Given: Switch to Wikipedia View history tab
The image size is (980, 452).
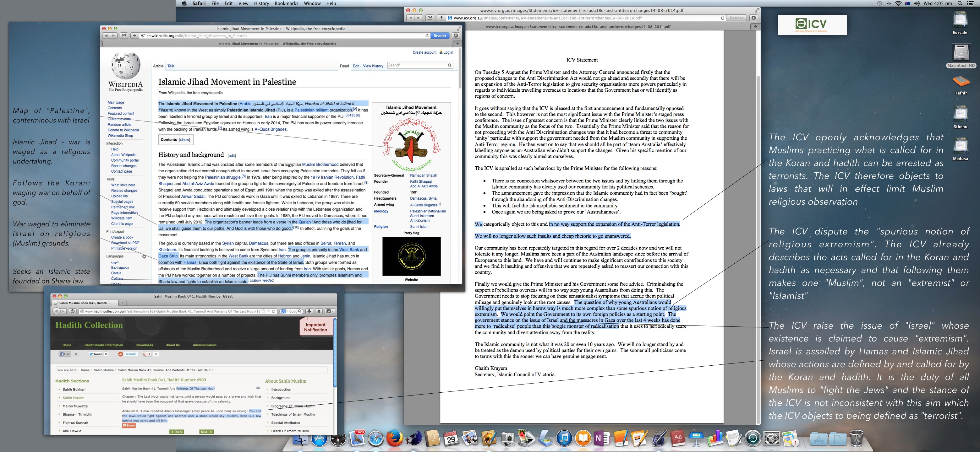Looking at the screenshot, I should click(373, 66).
